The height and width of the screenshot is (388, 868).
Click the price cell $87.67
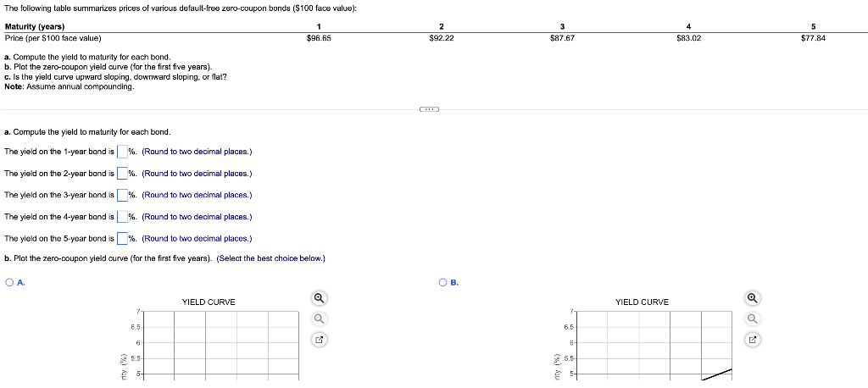pyautogui.click(x=563, y=39)
